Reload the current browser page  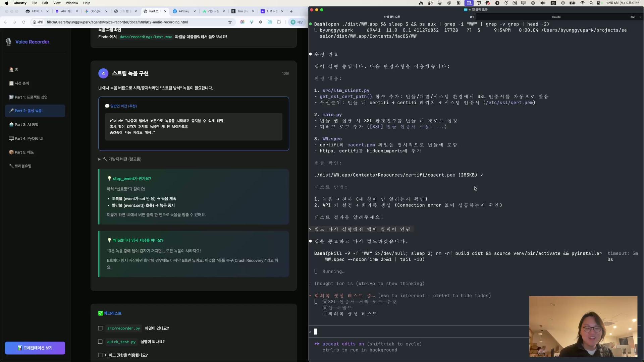(23, 22)
